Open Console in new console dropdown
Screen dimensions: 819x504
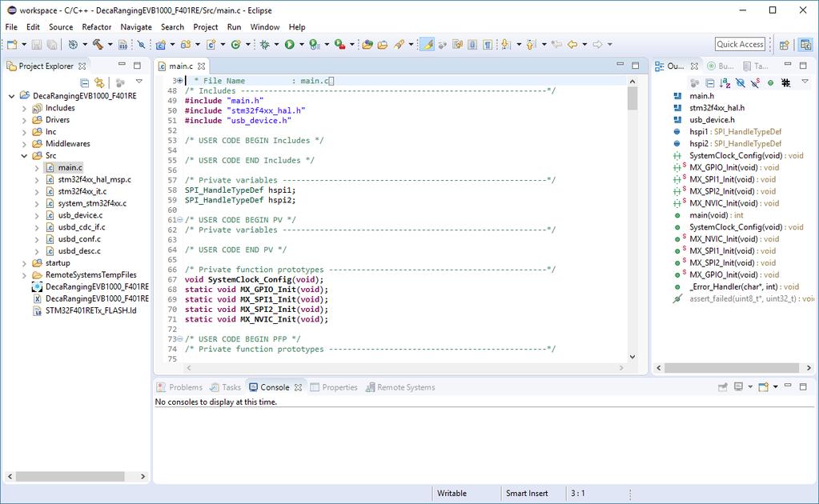point(776,386)
